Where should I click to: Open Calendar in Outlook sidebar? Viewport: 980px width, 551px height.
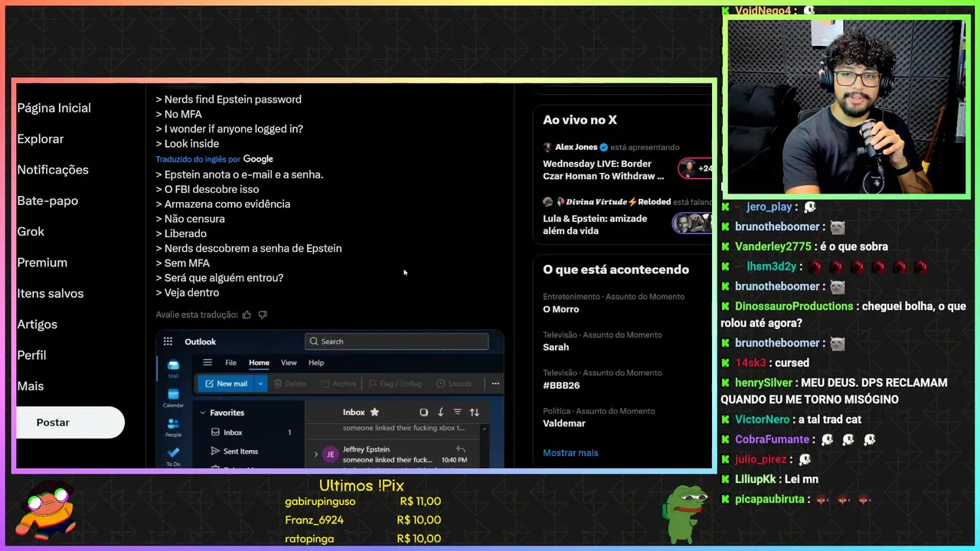click(173, 397)
